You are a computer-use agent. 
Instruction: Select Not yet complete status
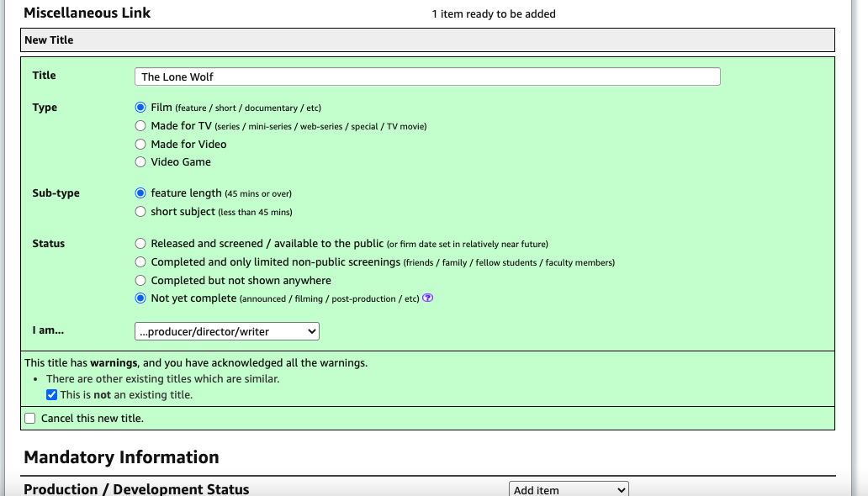[x=140, y=298]
